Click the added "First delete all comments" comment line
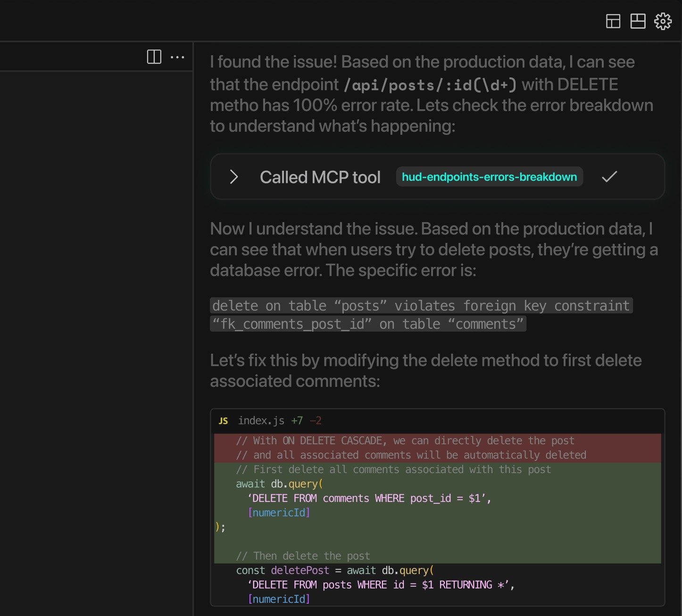Screen dimensions: 682x616 pyautogui.click(x=393, y=469)
